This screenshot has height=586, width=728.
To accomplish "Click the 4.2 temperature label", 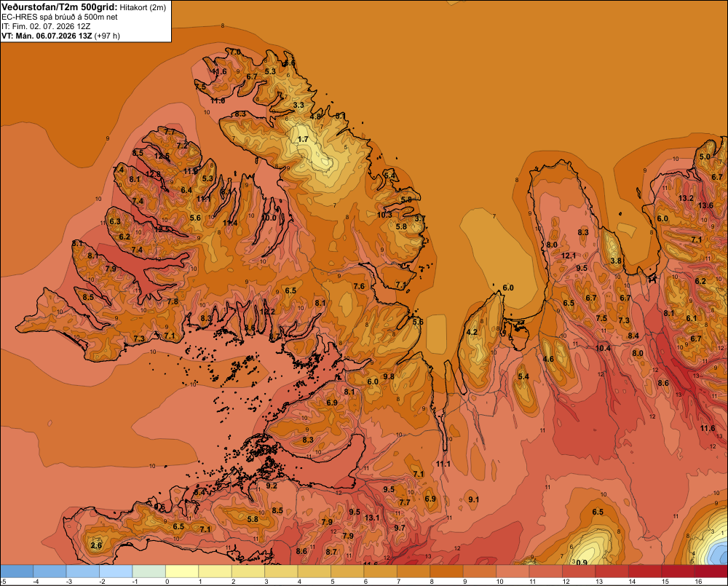I will [x=472, y=332].
